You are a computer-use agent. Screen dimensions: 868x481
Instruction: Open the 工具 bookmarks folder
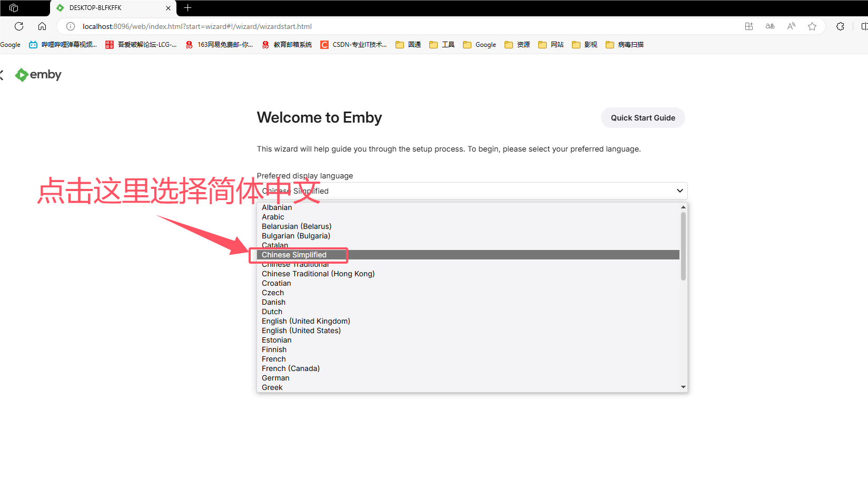[441, 45]
